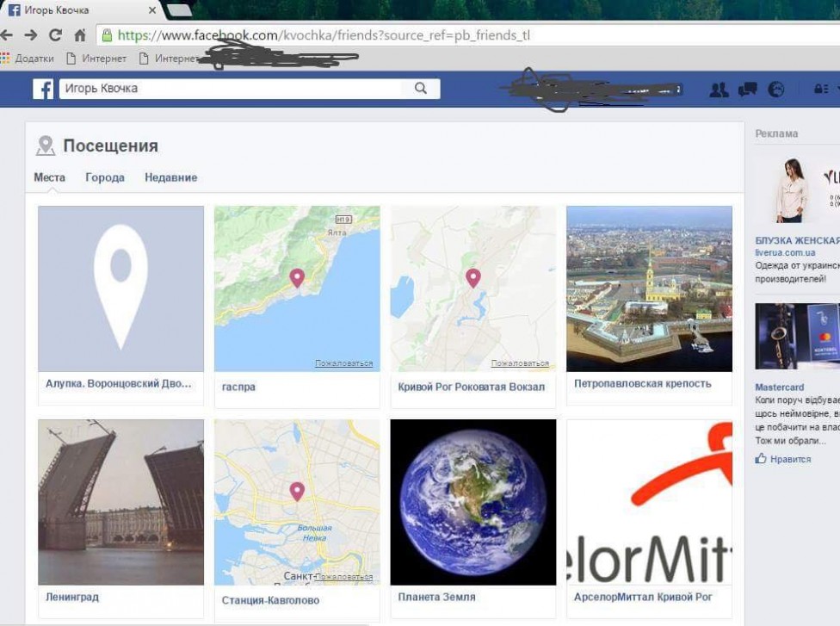
Task: Open the messages icon
Action: coord(747,90)
